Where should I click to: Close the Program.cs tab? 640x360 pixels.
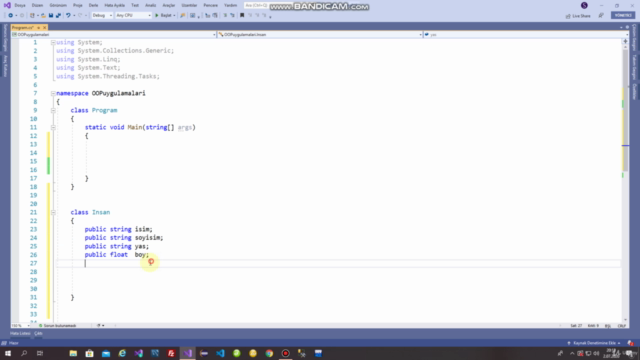(44, 27)
